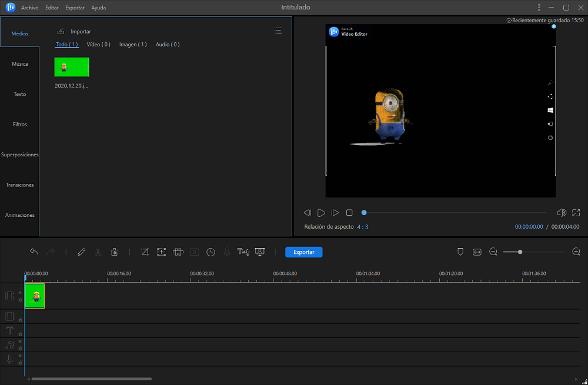Open the Transiciones sidebar tab
Screen dimensions: 588x385
tap(19, 185)
